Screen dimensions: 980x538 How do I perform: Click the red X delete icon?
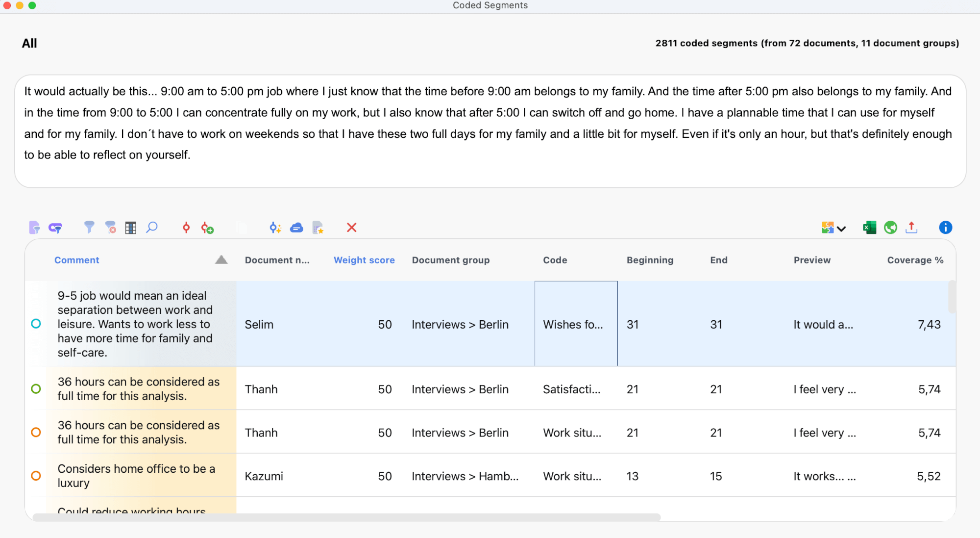(x=351, y=228)
